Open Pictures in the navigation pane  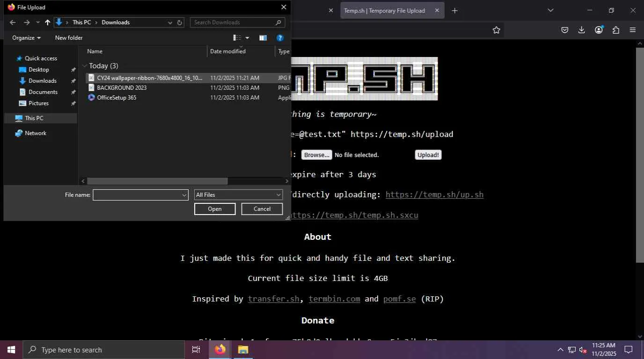pyautogui.click(x=38, y=103)
